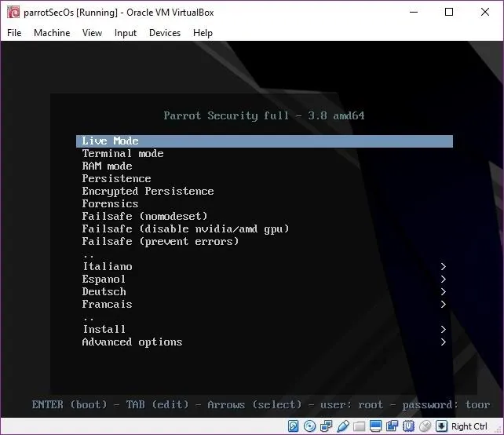504x435 pixels.
Task: Open the Input menu
Action: tap(126, 33)
